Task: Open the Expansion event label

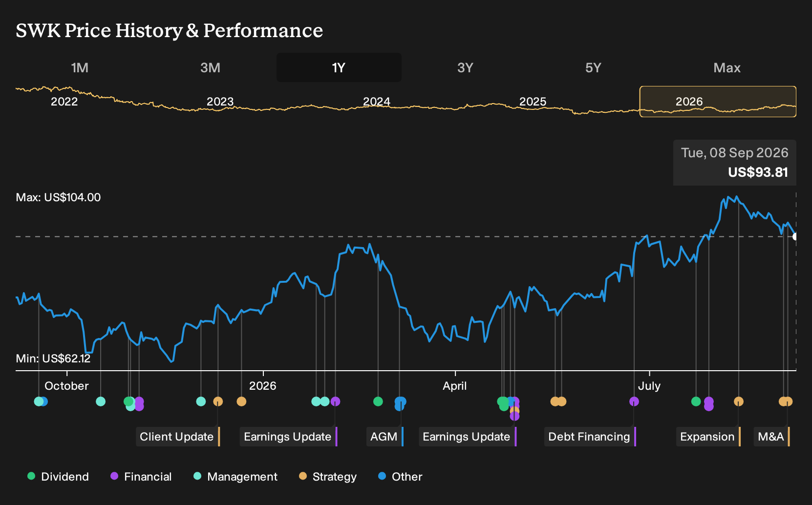Action: tap(708, 437)
